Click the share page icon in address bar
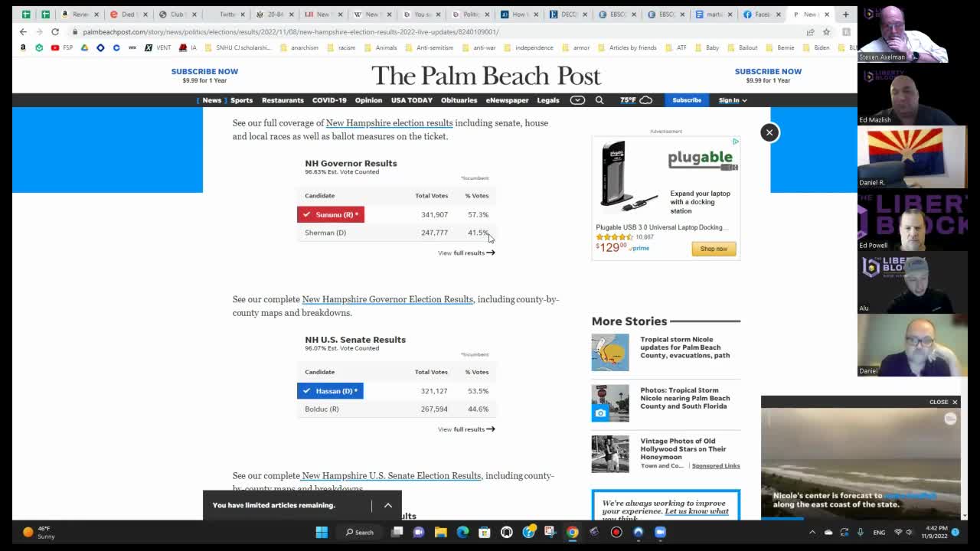This screenshot has height=551, width=980. pyautogui.click(x=810, y=32)
